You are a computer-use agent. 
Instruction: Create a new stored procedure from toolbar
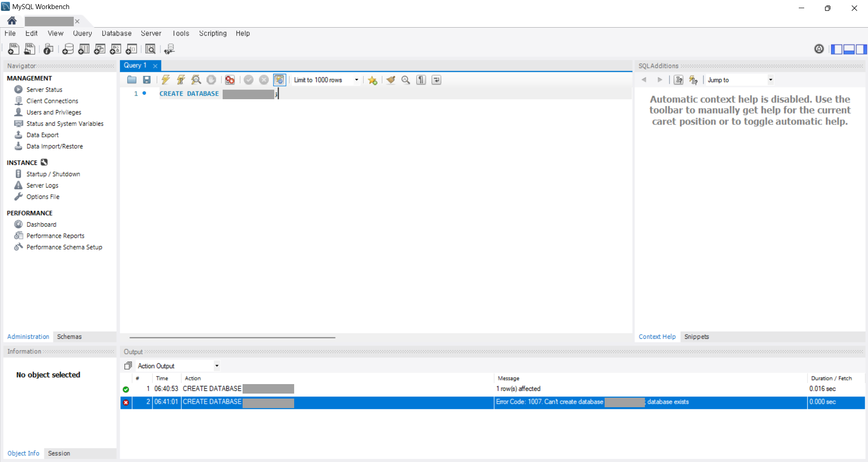click(115, 49)
